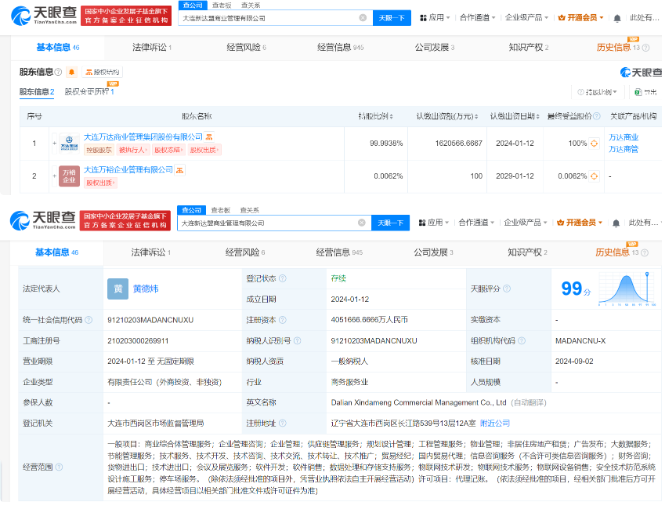Viewport: 662px width, 510px height.
Task: Open shareholder link 大连万达商业管理集团股份有限公司
Action: 143,137
